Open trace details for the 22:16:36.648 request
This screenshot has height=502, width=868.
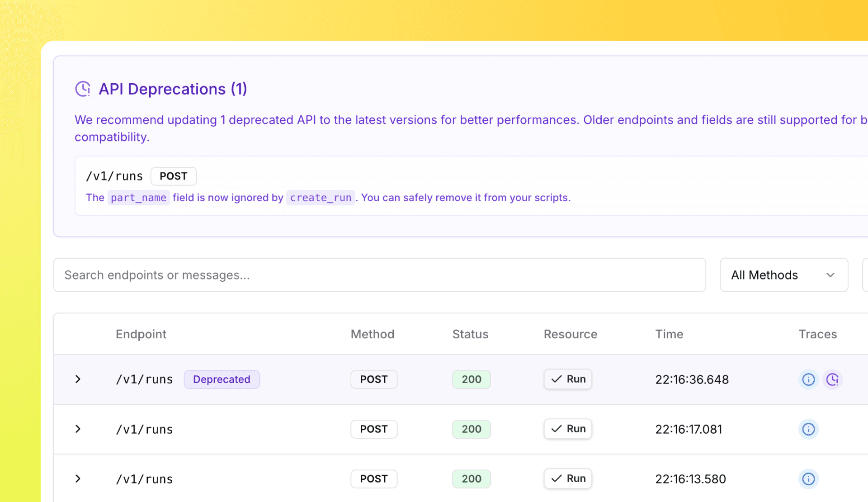point(833,379)
